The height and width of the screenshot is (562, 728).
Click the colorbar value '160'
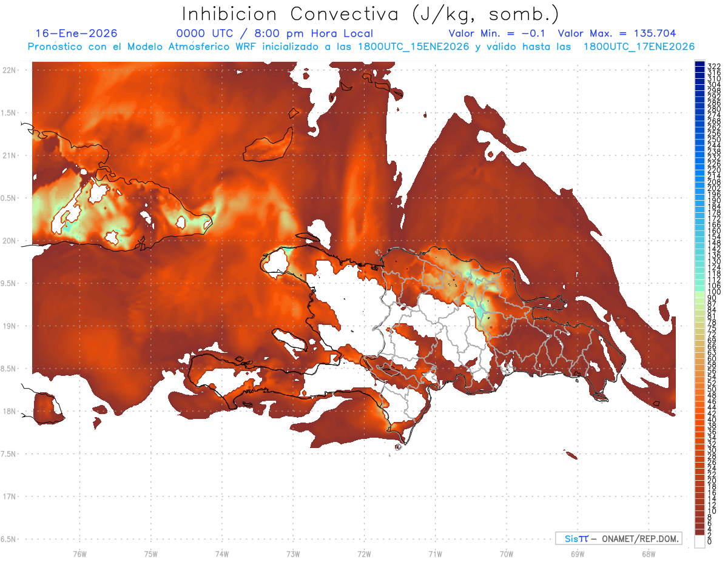(714, 231)
